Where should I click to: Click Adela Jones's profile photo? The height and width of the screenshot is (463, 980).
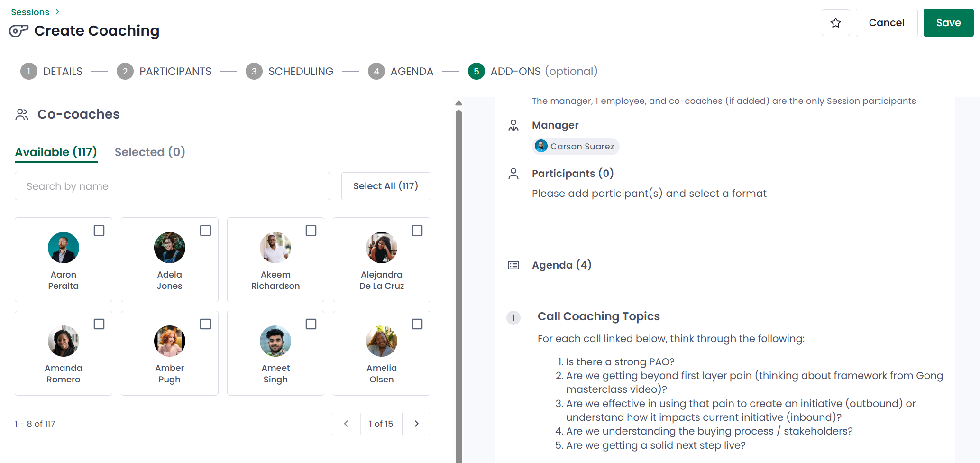point(170,248)
